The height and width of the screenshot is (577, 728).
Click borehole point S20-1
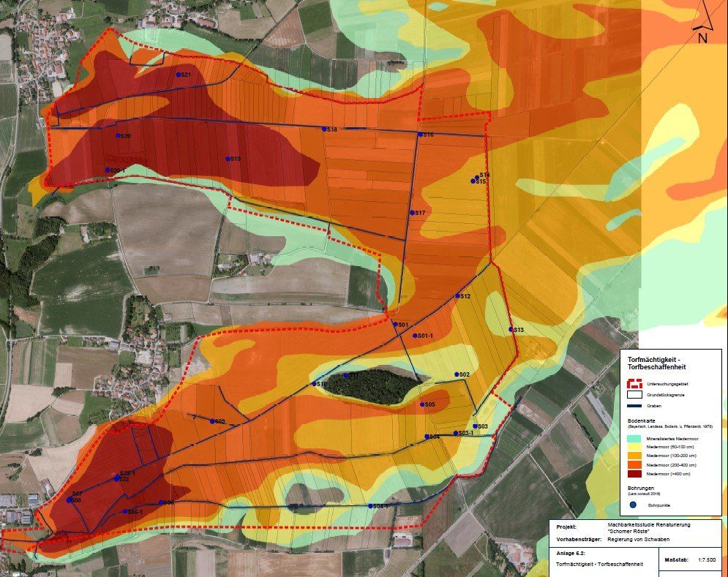point(108,170)
